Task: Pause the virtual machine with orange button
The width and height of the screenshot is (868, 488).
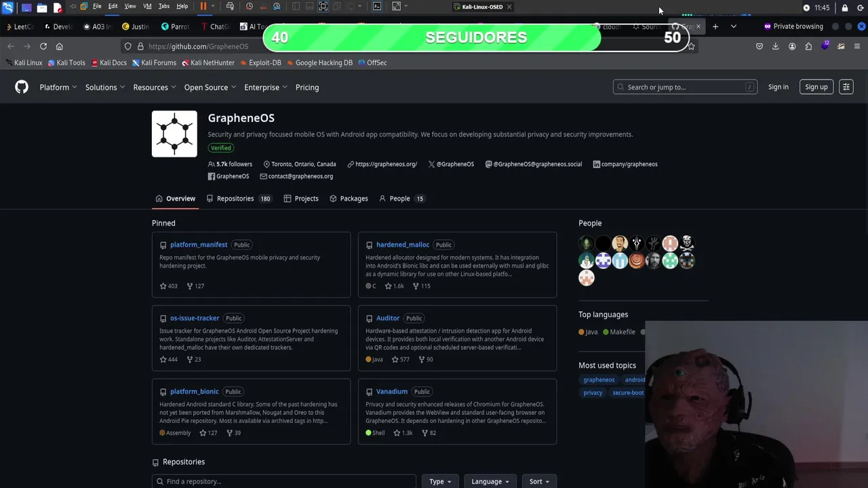Action: (203, 6)
